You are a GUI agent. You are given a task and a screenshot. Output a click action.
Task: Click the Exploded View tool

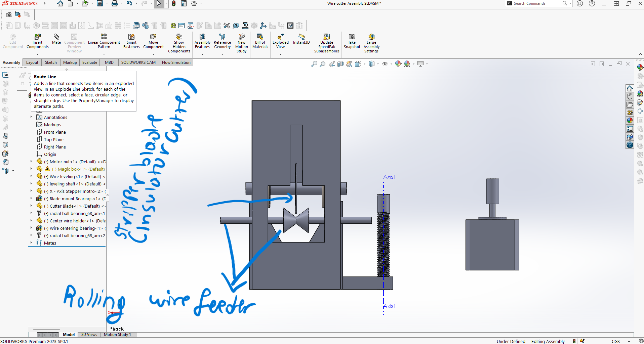(x=281, y=41)
